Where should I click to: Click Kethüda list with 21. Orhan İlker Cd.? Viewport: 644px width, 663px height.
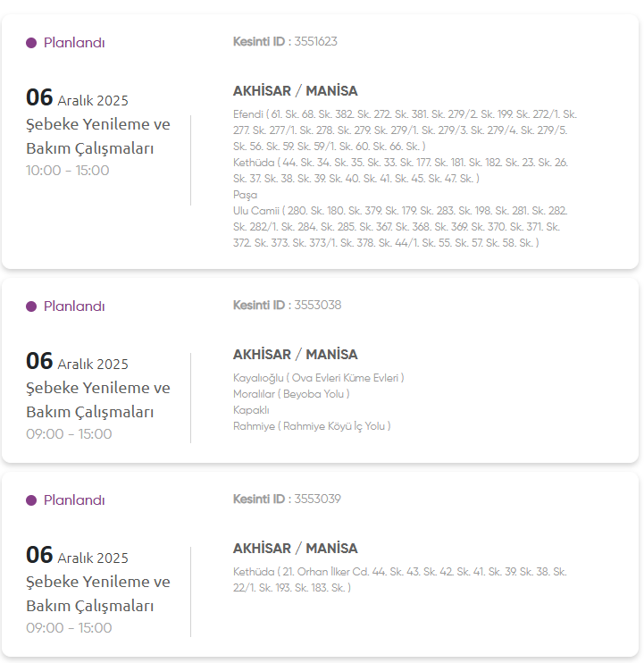point(399,579)
